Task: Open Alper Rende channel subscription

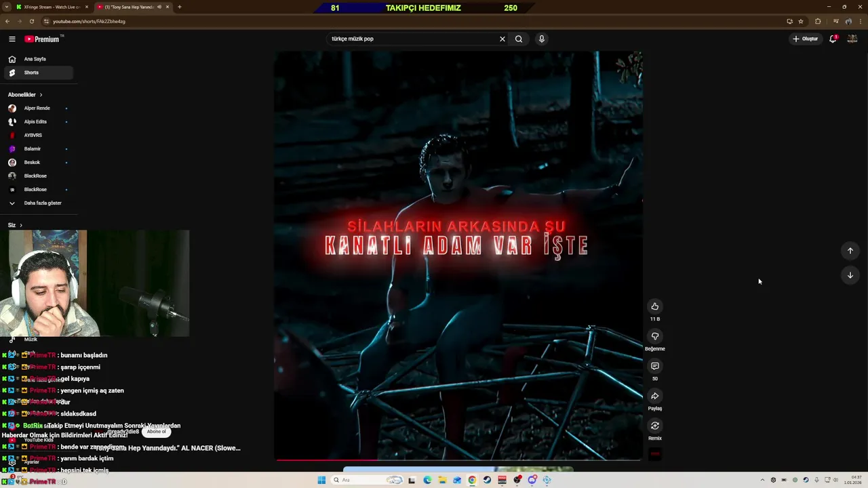Action: [37, 108]
